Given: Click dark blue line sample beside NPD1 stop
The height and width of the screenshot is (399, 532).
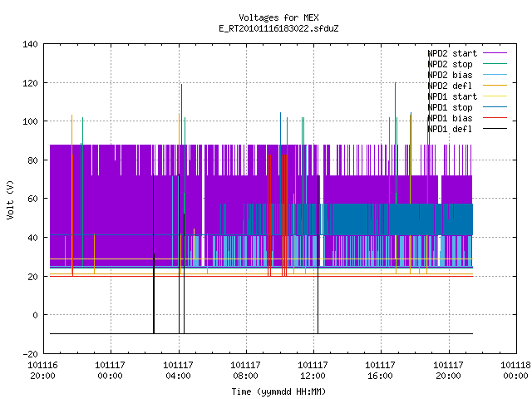Looking at the screenshot, I should pyautogui.click(x=495, y=107).
